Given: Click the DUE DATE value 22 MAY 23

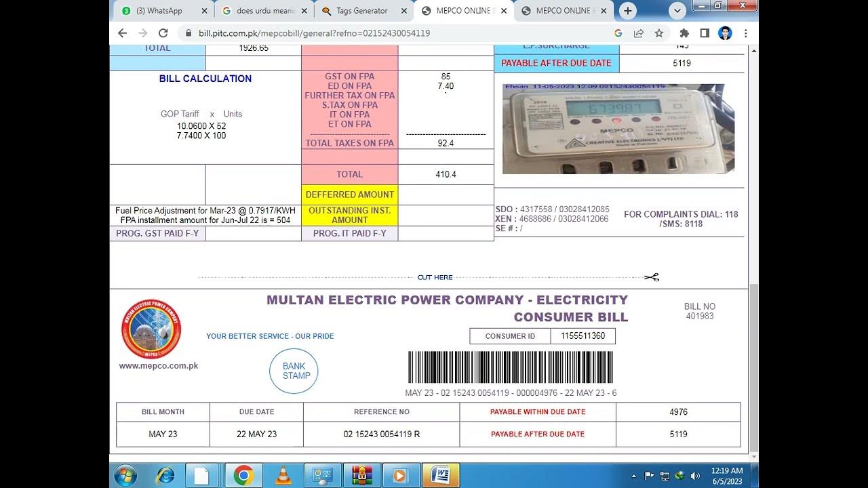Looking at the screenshot, I should [256, 434].
